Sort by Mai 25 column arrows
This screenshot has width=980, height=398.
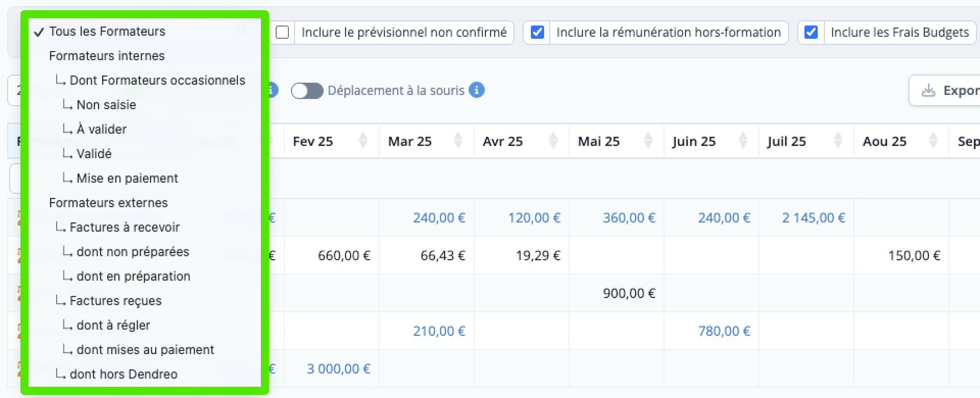648,140
